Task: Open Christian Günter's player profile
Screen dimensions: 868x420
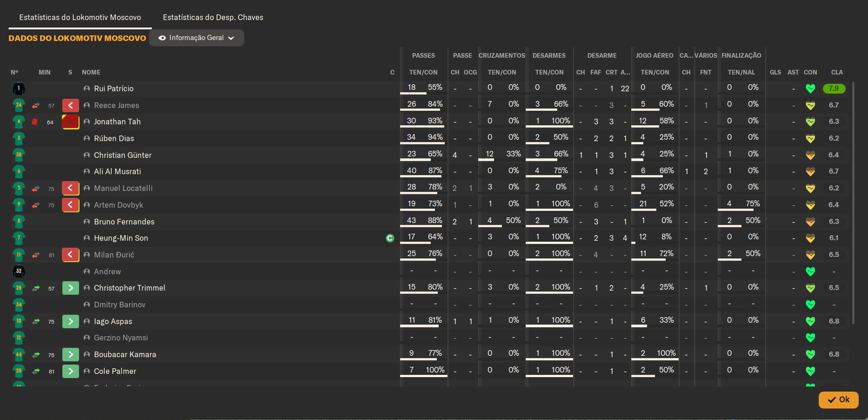Action: point(123,155)
